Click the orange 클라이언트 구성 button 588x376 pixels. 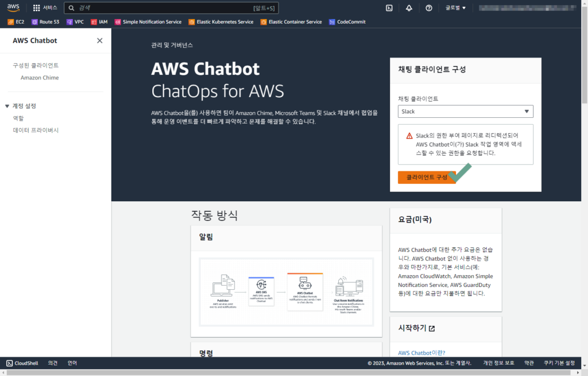click(x=427, y=177)
